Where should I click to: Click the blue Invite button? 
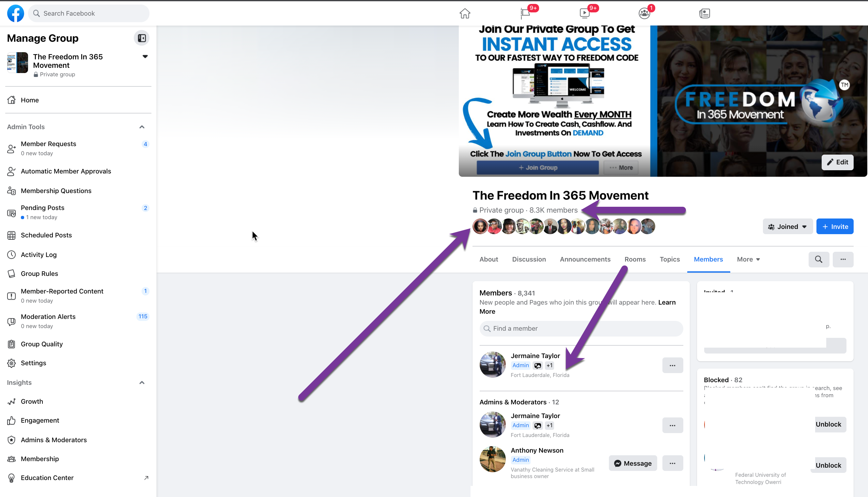pos(834,227)
